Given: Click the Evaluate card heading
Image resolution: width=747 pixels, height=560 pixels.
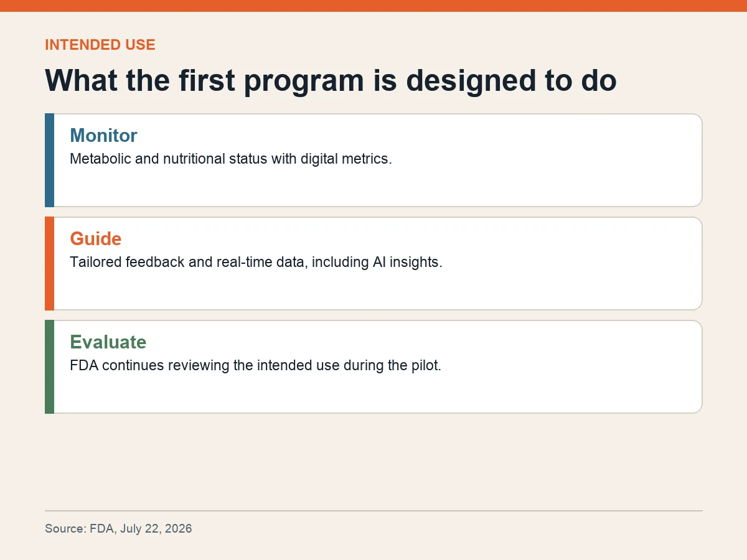Looking at the screenshot, I should tap(108, 342).
